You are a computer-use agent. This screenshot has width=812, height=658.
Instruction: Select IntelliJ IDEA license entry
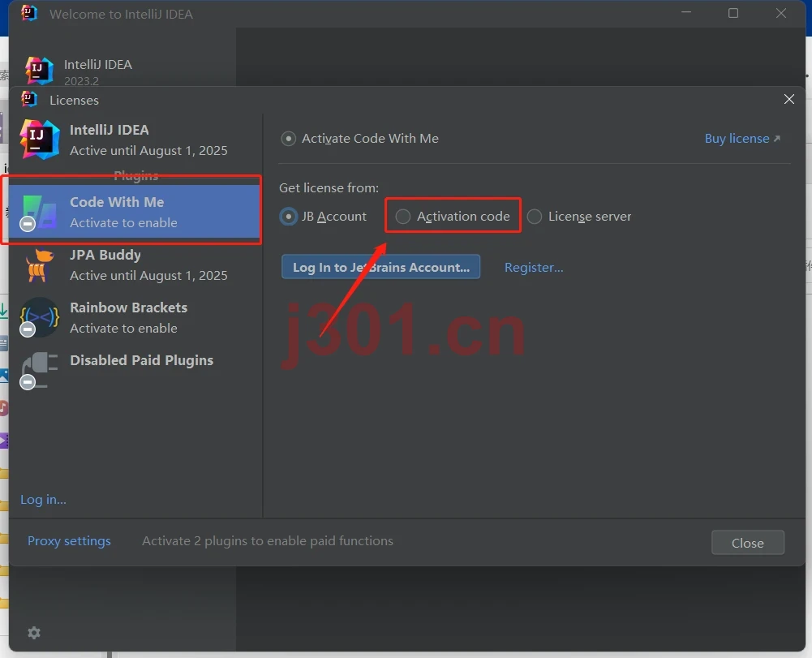point(135,140)
